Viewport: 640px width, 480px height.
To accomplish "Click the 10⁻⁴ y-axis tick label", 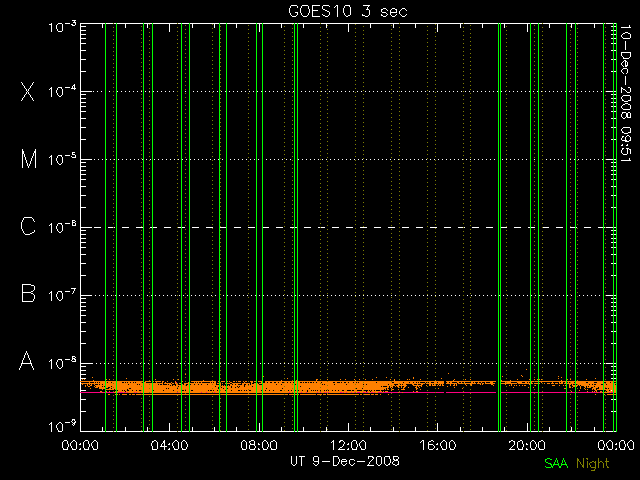I will click(62, 91).
